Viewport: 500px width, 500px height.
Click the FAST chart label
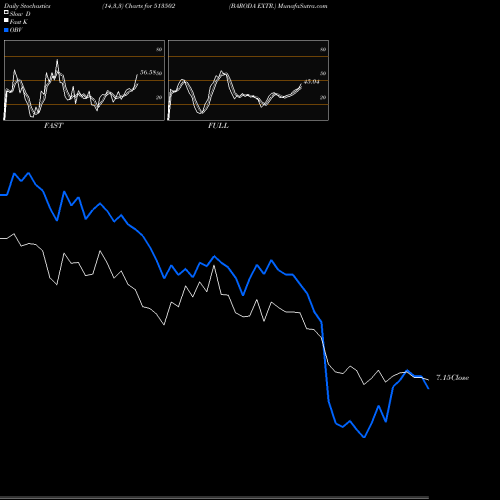tap(53, 126)
